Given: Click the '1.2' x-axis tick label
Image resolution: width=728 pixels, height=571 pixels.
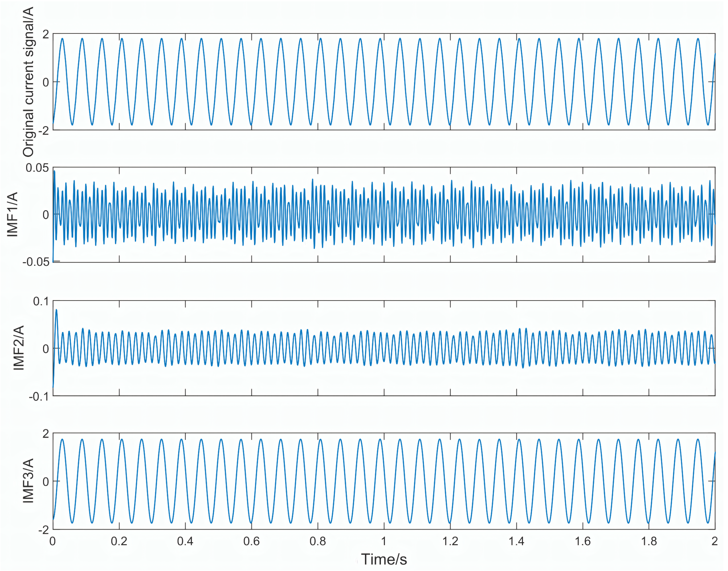Looking at the screenshot, I should click(450, 541).
